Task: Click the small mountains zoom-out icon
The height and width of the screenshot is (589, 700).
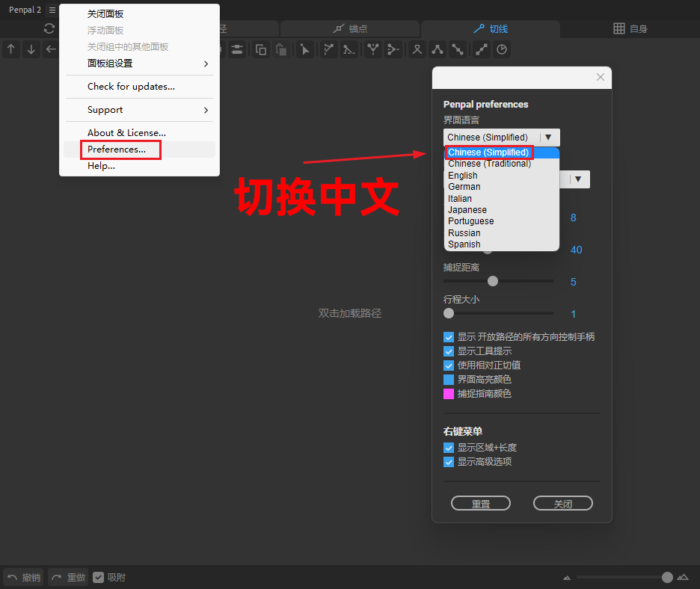Action: pos(567,578)
